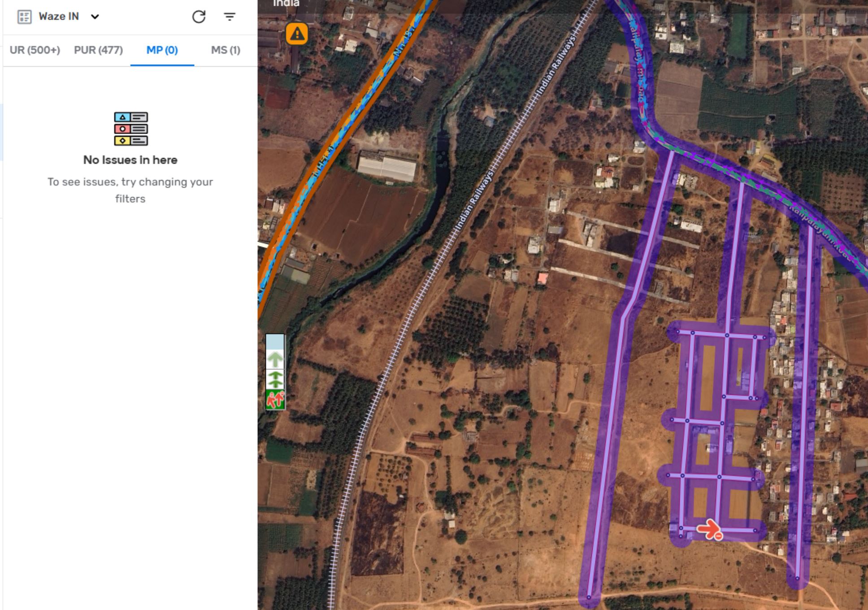Click the red no-entry arrow marker
The height and width of the screenshot is (610, 868).
coord(709,529)
